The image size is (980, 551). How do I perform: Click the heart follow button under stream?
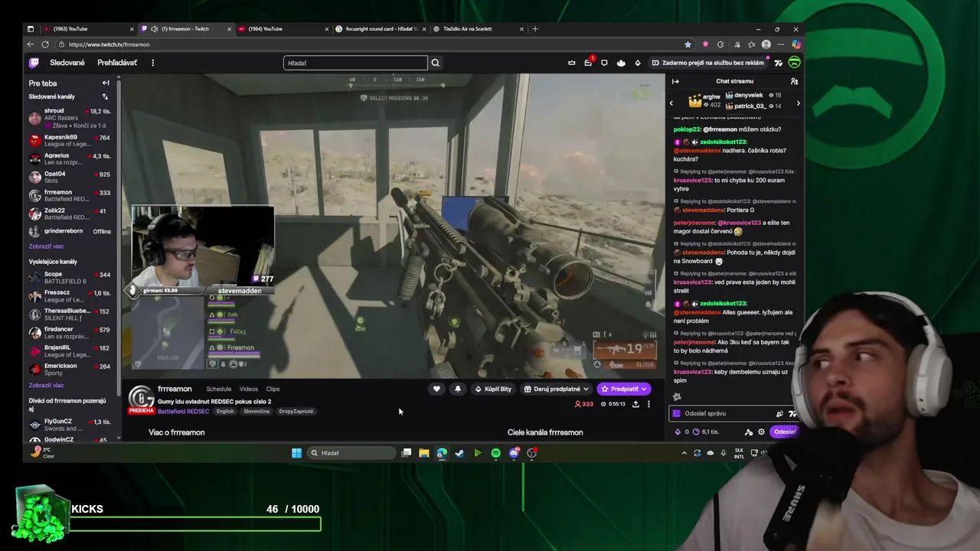pyautogui.click(x=436, y=389)
